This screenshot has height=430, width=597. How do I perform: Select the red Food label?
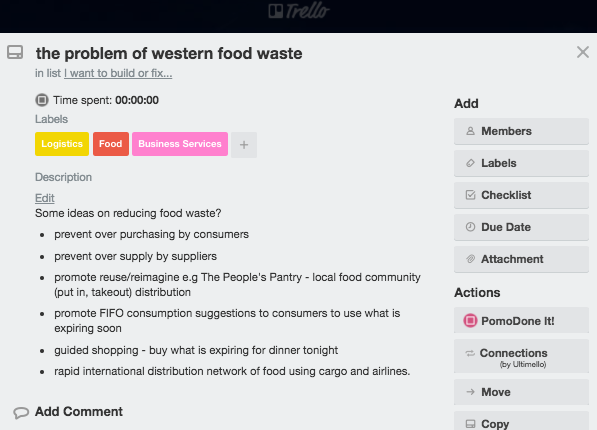pyautogui.click(x=111, y=144)
